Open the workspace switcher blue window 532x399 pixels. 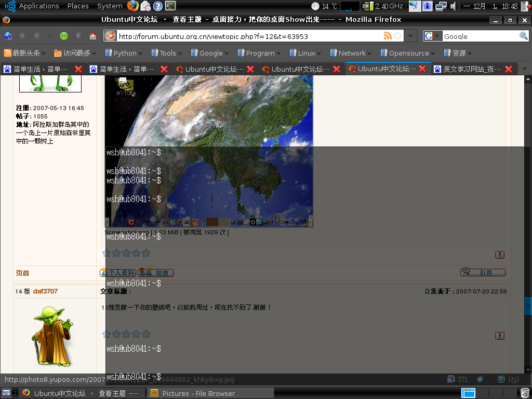469,393
